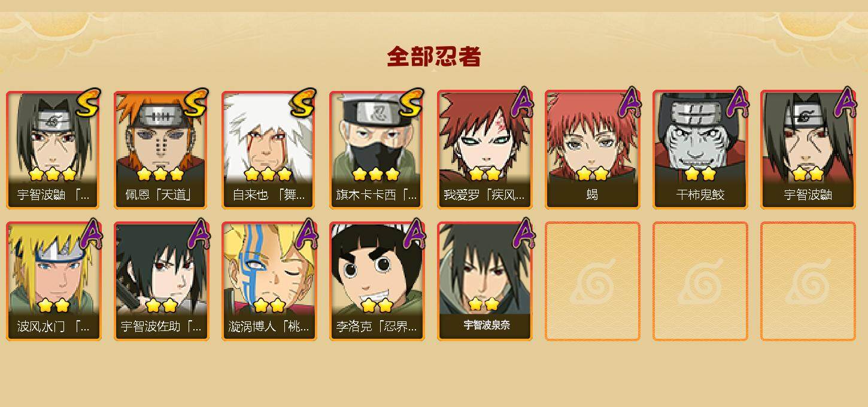This screenshot has width=868, height=407.
Task: Open the 干柿鬼鲛 ninja card
Action: tap(700, 150)
